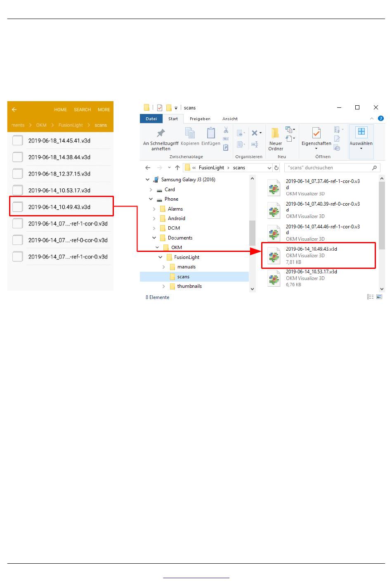Click the Samsung Galaxy J3 device icon

click(x=156, y=180)
